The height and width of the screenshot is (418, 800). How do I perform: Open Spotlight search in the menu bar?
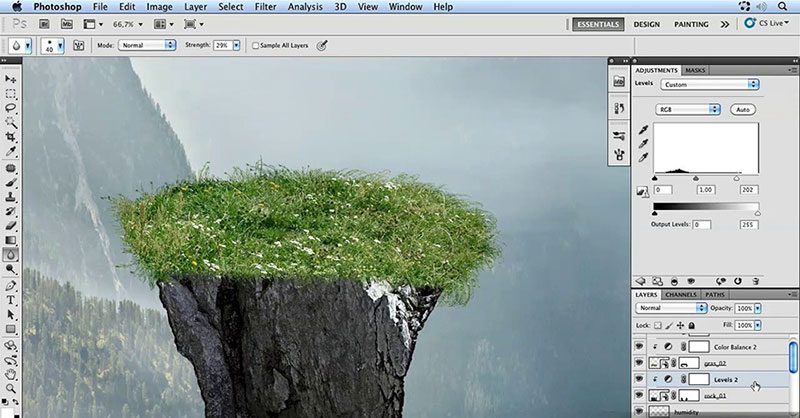point(782,7)
